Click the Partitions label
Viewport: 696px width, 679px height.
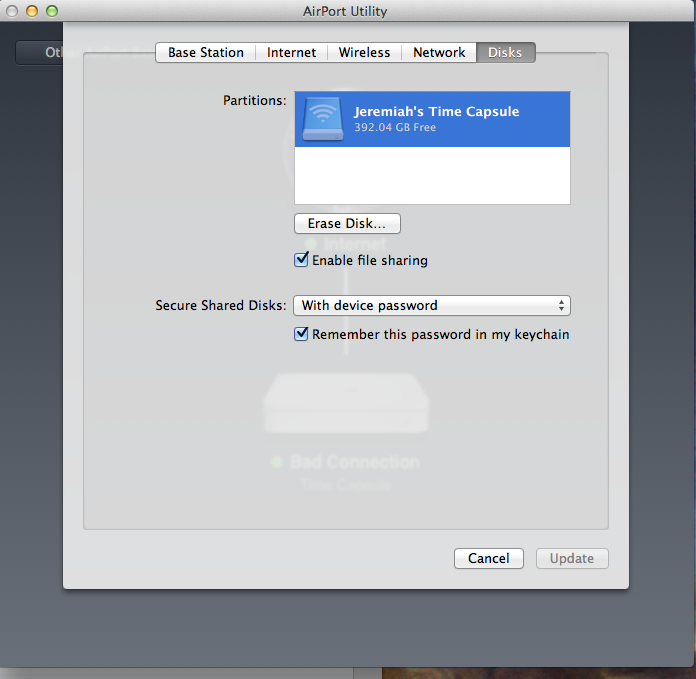pyautogui.click(x=255, y=101)
